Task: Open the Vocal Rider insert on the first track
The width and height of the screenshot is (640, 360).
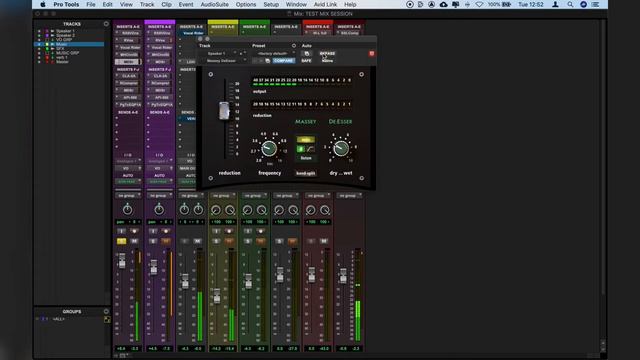Action: point(129,47)
